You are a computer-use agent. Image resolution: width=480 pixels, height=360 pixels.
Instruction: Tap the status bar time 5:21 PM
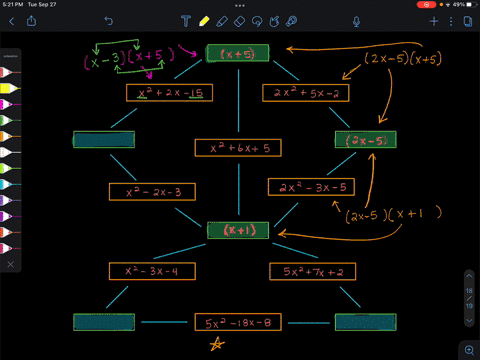click(x=13, y=5)
